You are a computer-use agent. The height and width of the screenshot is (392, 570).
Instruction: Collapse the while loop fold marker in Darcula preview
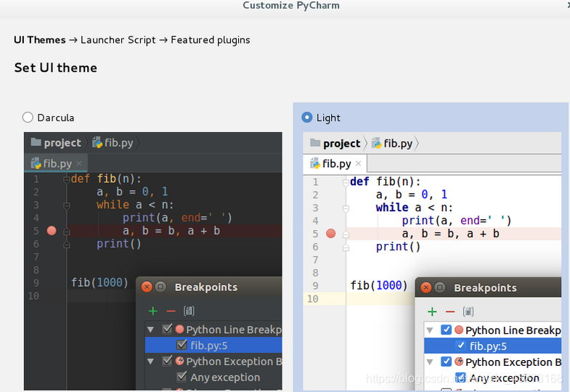(x=66, y=205)
